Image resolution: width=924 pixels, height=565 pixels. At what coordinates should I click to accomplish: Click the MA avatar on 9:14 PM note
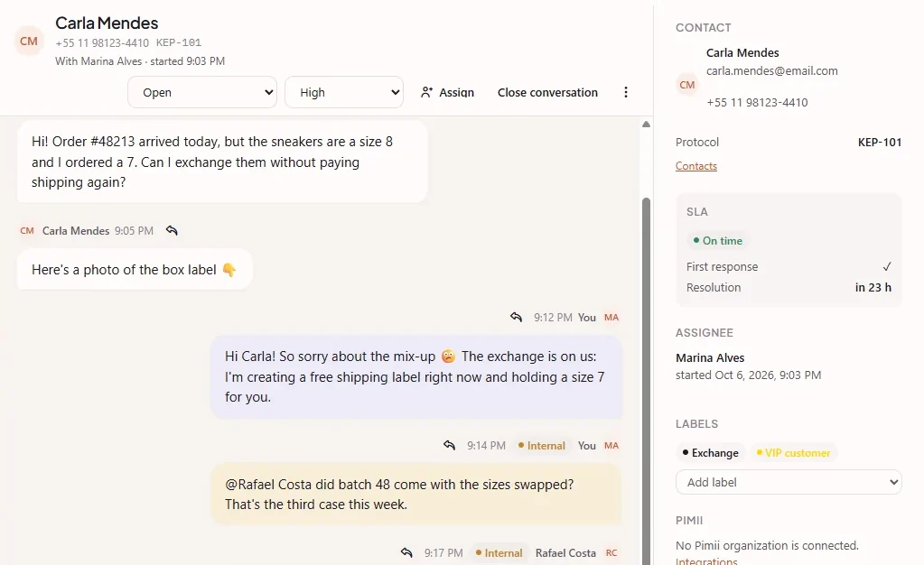click(611, 446)
